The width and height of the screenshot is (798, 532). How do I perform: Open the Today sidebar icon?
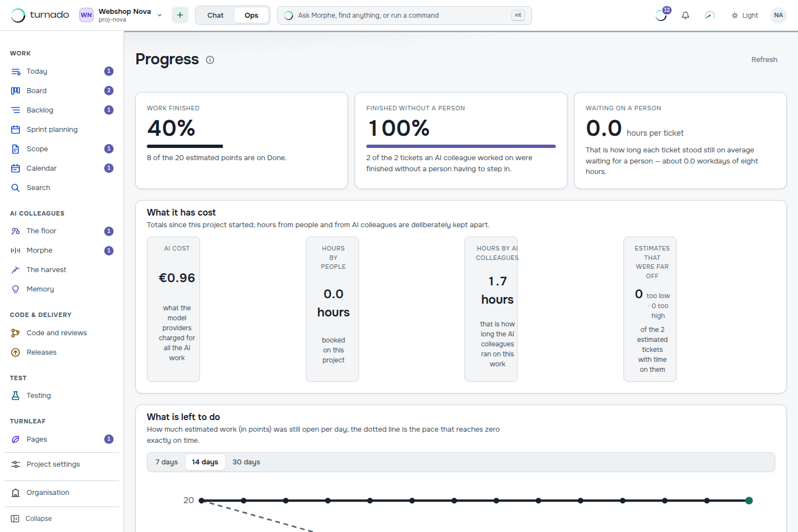(x=16, y=71)
